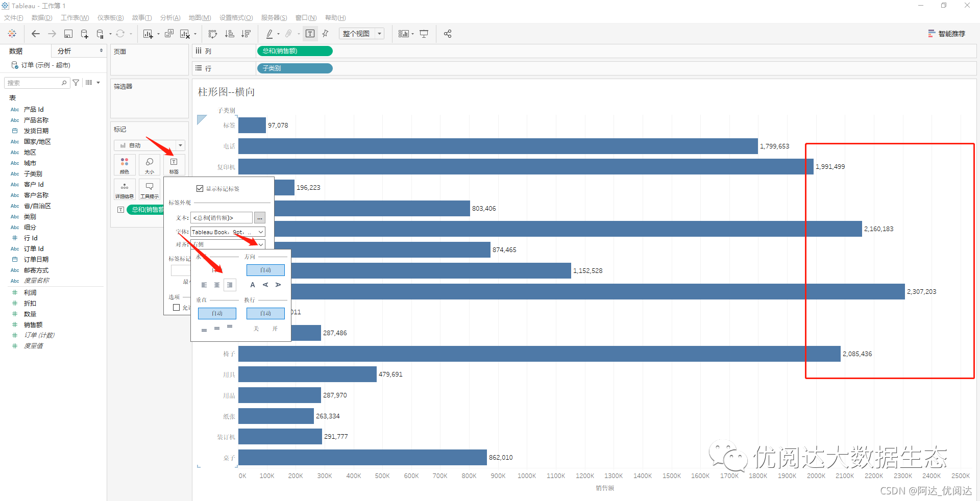Click the redo forward arrow

tap(52, 34)
